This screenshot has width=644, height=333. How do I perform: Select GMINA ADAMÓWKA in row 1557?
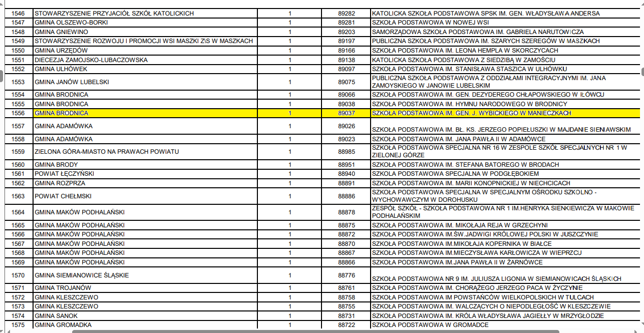145,126
